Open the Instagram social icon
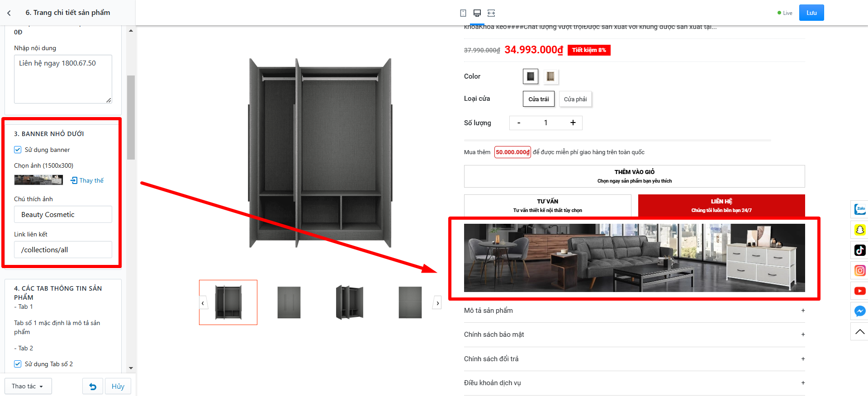 coord(859,270)
